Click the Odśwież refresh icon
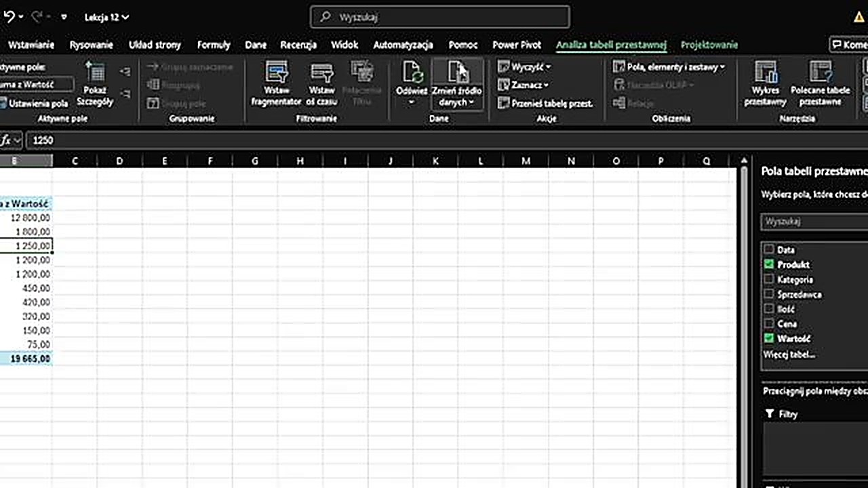This screenshot has height=488, width=868. click(x=412, y=73)
